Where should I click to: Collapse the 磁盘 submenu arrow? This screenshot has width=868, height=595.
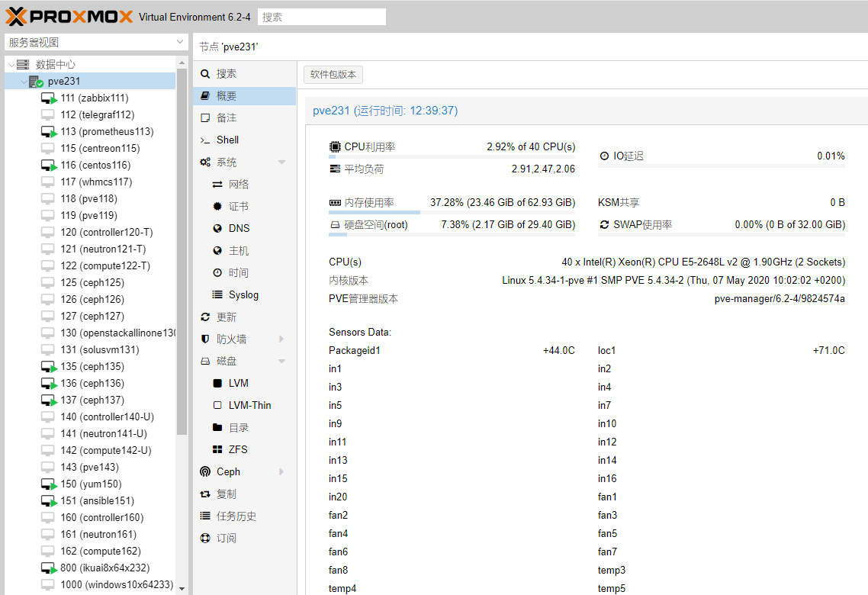click(281, 361)
